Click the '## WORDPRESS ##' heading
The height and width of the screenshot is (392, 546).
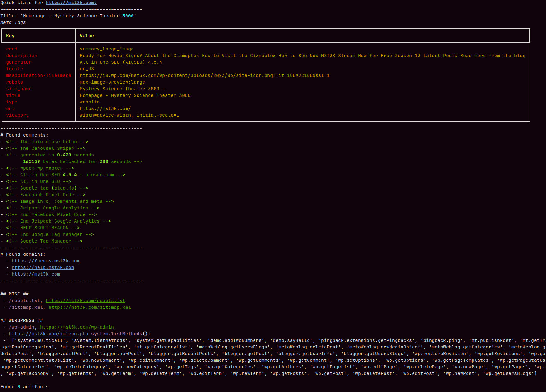pos(21,320)
